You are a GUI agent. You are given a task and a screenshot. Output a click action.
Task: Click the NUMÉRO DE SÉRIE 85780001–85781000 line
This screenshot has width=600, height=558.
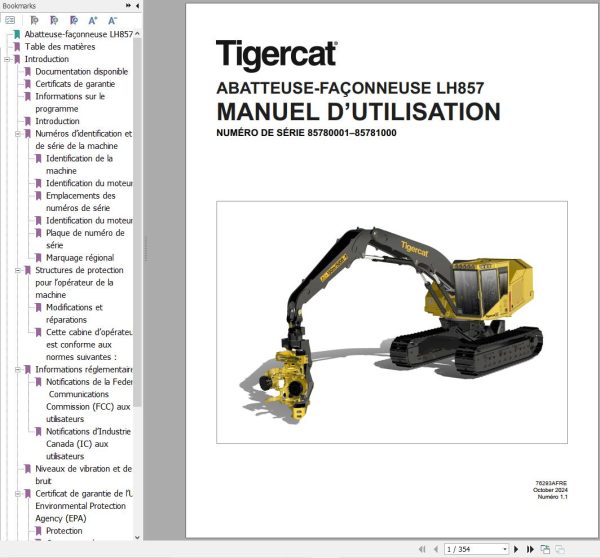click(x=306, y=133)
